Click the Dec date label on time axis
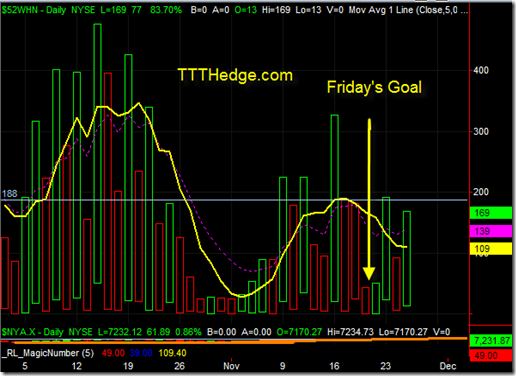The width and height of the screenshot is (516, 376). pos(448,366)
